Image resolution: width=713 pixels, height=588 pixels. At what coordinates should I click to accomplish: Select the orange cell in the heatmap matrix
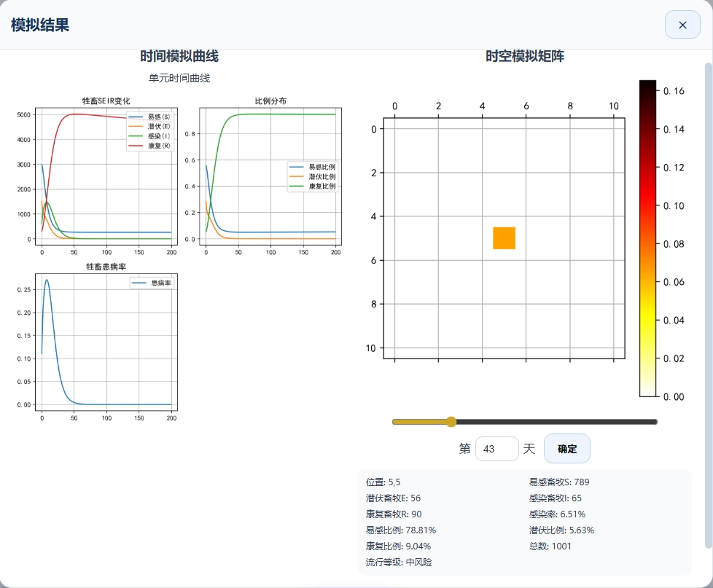[x=504, y=238]
